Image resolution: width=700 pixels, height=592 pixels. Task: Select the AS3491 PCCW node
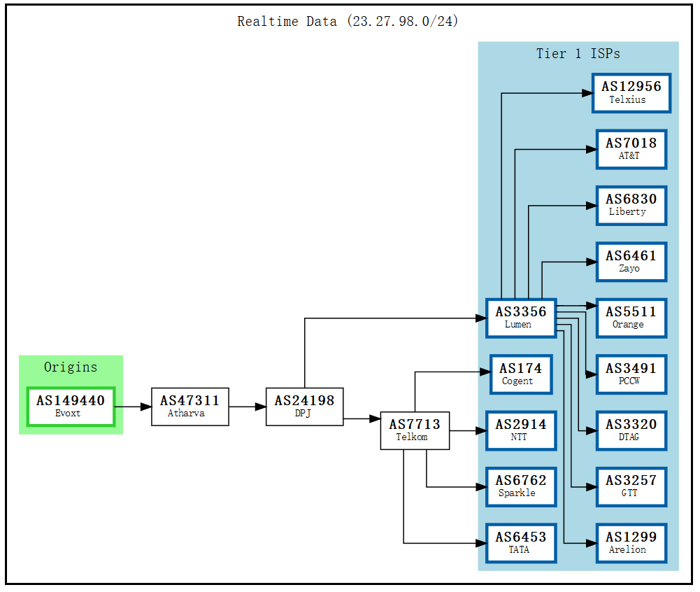(630, 374)
